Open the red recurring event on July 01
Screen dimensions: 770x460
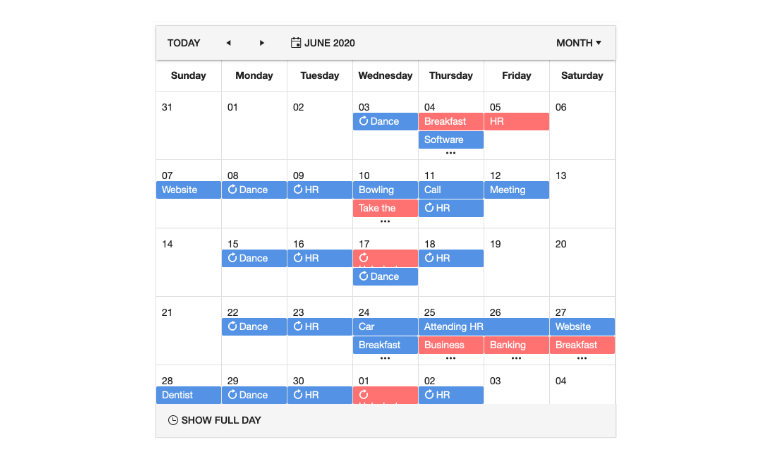385,395
